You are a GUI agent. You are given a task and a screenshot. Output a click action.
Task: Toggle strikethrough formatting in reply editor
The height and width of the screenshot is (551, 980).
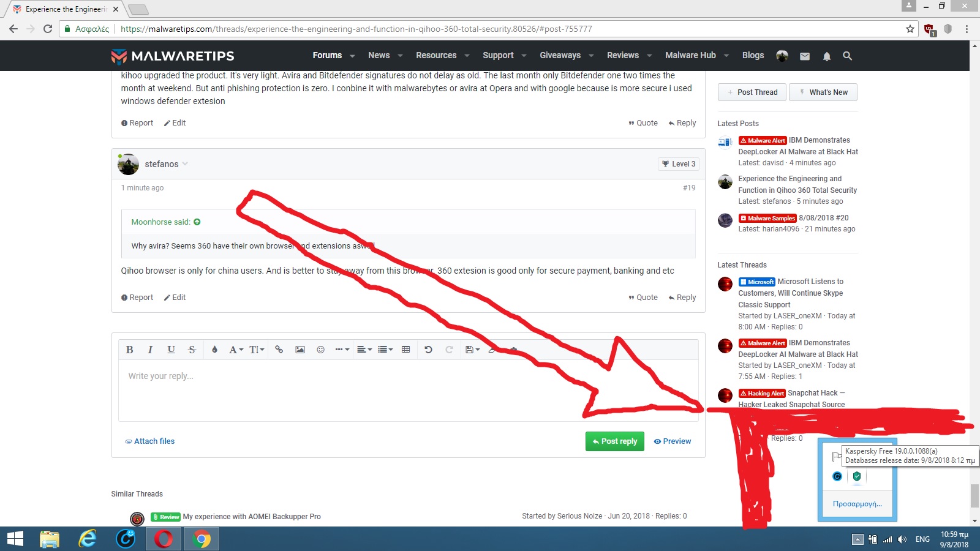click(192, 350)
